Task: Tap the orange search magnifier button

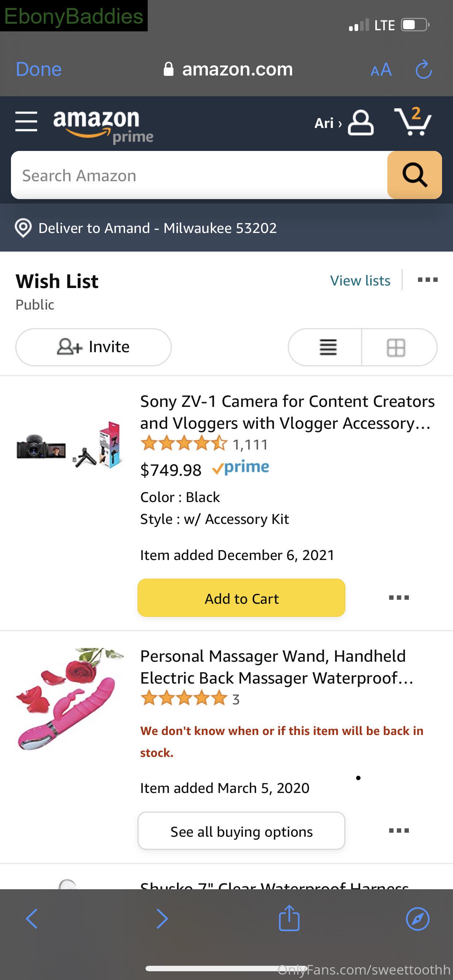Action: click(x=415, y=175)
